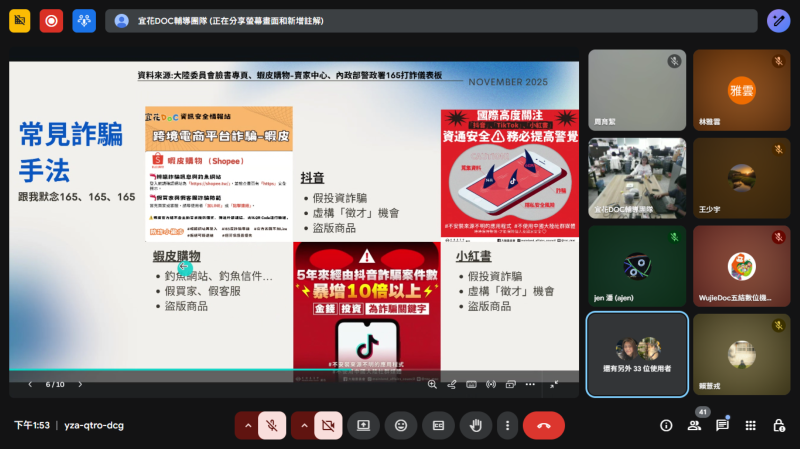Click the 王少宇 participant tile
This screenshot has height=449, width=800.
click(x=741, y=178)
